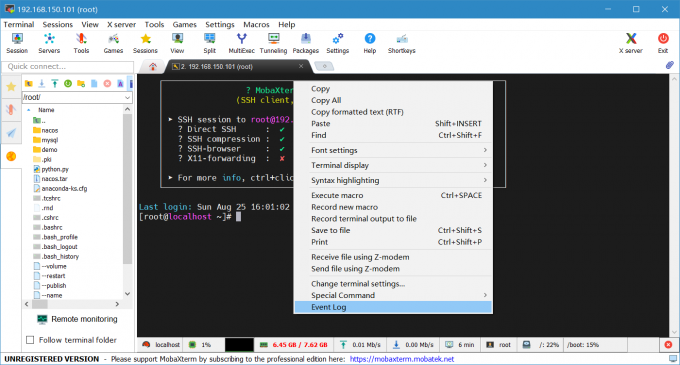Screen dimensions: 680x365
Task: Open the sidebar tools knife tab
Action: point(11,109)
